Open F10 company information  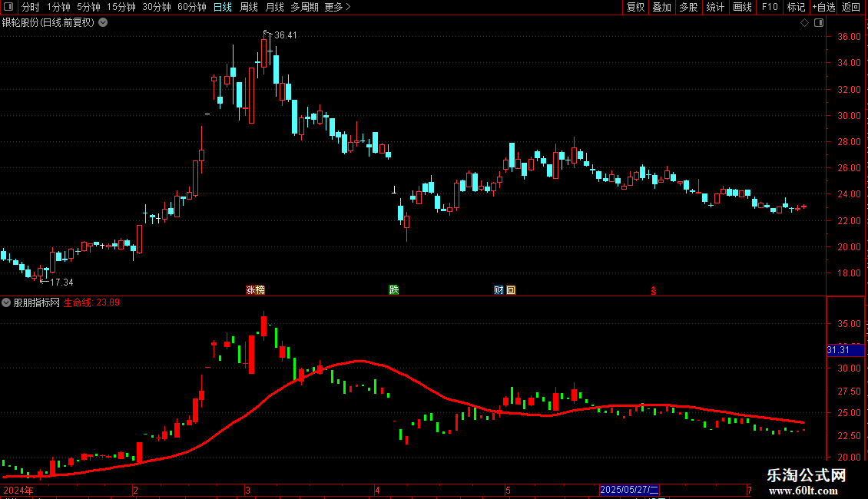[x=770, y=7]
